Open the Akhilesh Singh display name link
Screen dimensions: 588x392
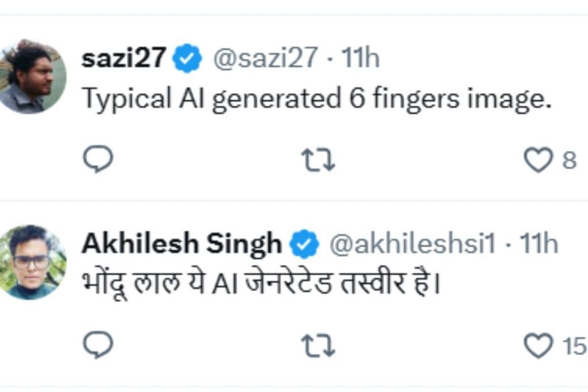point(181,244)
